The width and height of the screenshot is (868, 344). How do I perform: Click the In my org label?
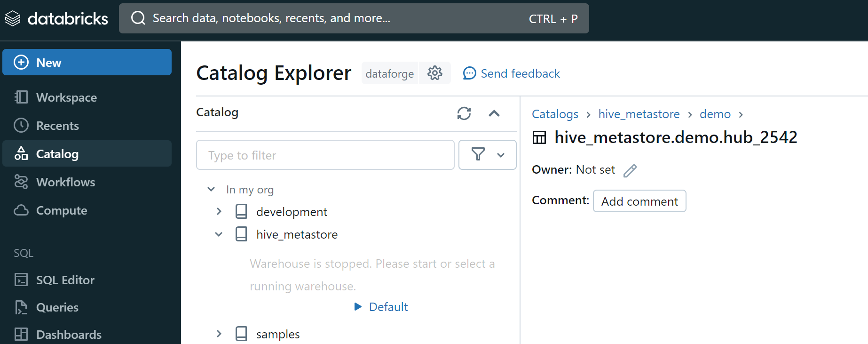coord(250,190)
